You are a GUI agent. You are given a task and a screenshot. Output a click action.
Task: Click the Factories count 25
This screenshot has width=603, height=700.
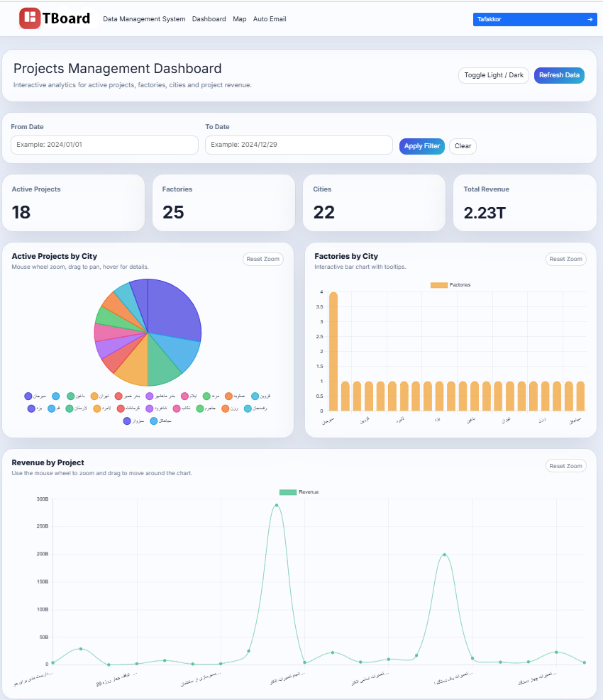[173, 212]
